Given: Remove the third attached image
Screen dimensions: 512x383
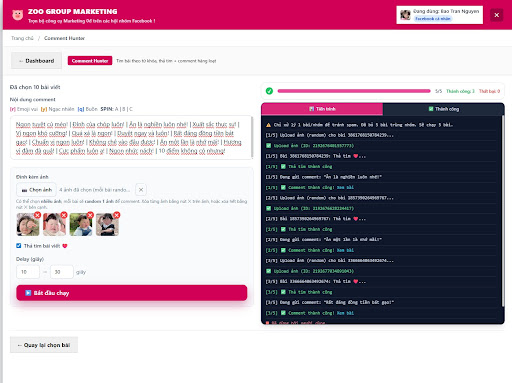Looking at the screenshot, I should (x=90, y=215).
